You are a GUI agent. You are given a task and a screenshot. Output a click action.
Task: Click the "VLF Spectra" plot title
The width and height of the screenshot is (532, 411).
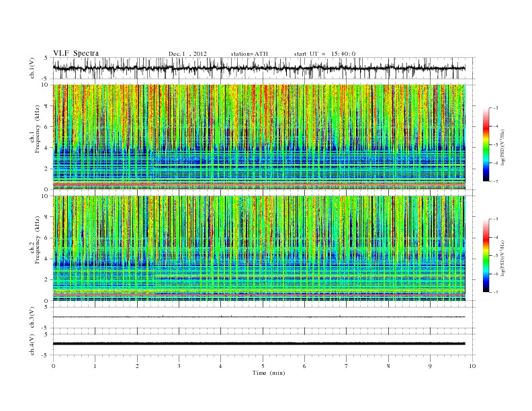(x=76, y=53)
